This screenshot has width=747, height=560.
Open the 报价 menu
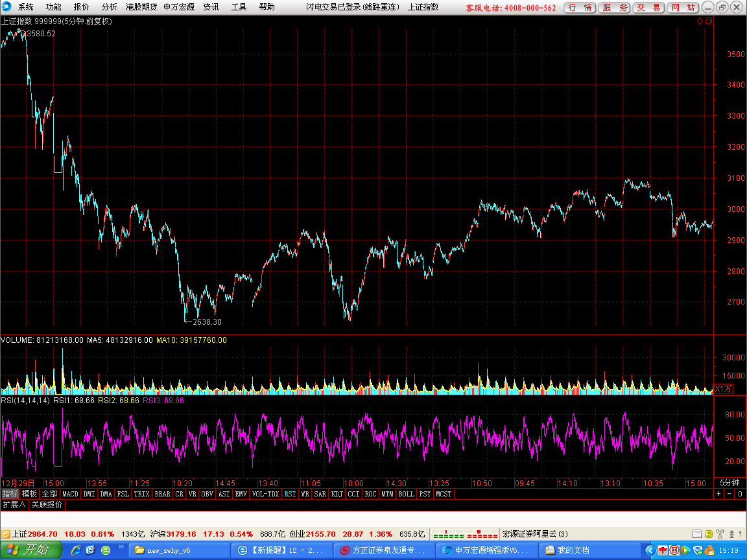pos(81,7)
